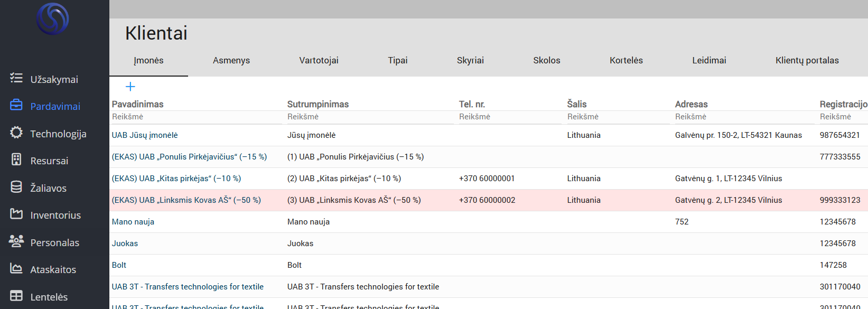Image resolution: width=868 pixels, height=309 pixels.
Task: Click the Technologija gear icon
Action: pyautogui.click(x=16, y=133)
